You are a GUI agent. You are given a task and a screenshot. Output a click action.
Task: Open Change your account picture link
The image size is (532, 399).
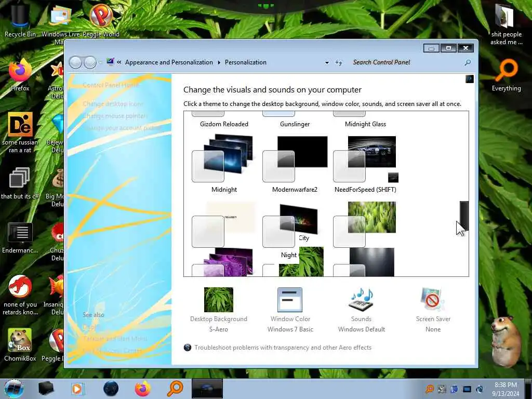[122, 128]
